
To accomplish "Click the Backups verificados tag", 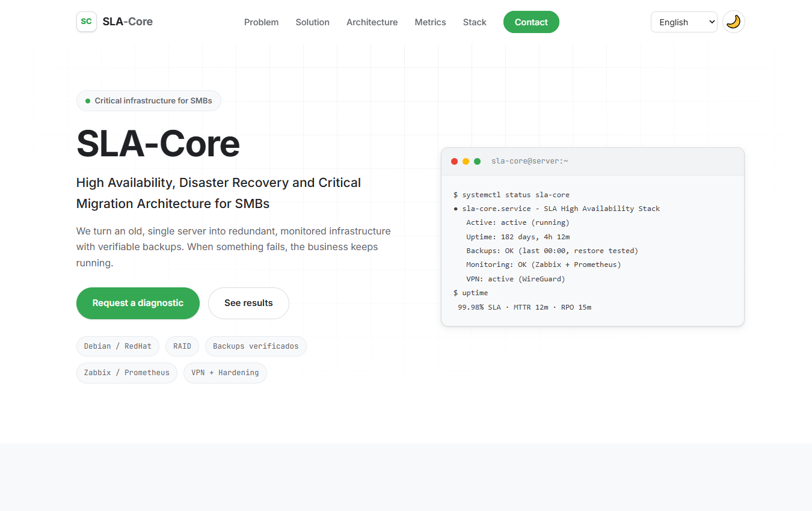I will pyautogui.click(x=256, y=346).
